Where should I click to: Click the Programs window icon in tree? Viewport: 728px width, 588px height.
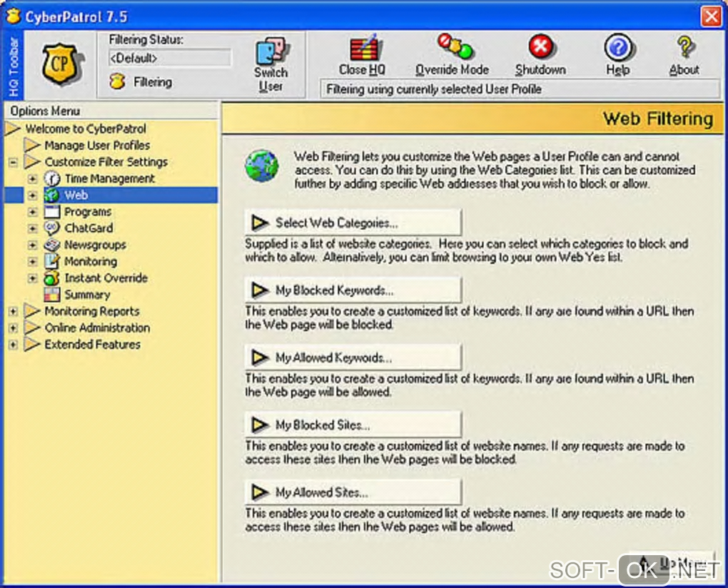pos(52,212)
